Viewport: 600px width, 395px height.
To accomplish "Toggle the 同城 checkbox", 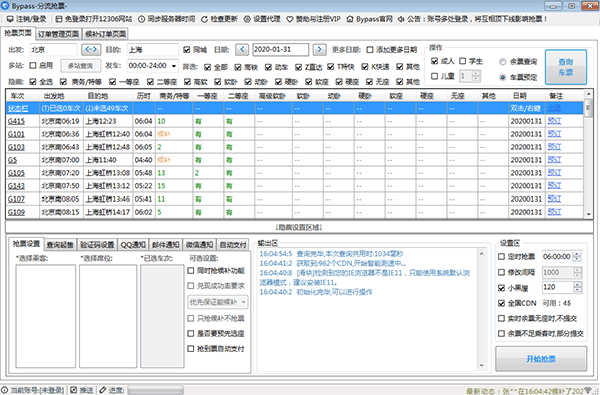I will click(187, 50).
